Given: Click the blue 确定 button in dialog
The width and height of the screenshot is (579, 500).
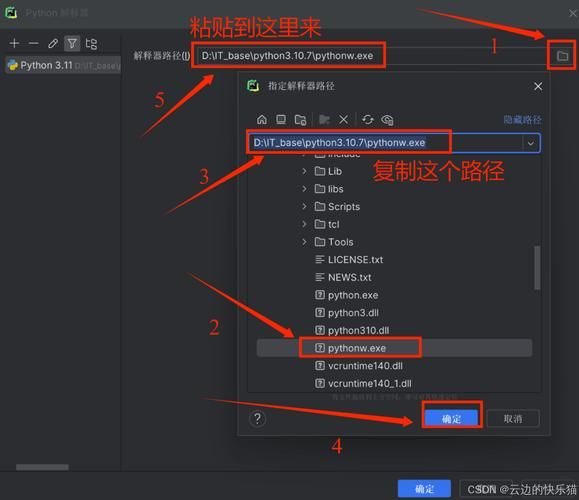Looking at the screenshot, I should pyautogui.click(x=452, y=418).
